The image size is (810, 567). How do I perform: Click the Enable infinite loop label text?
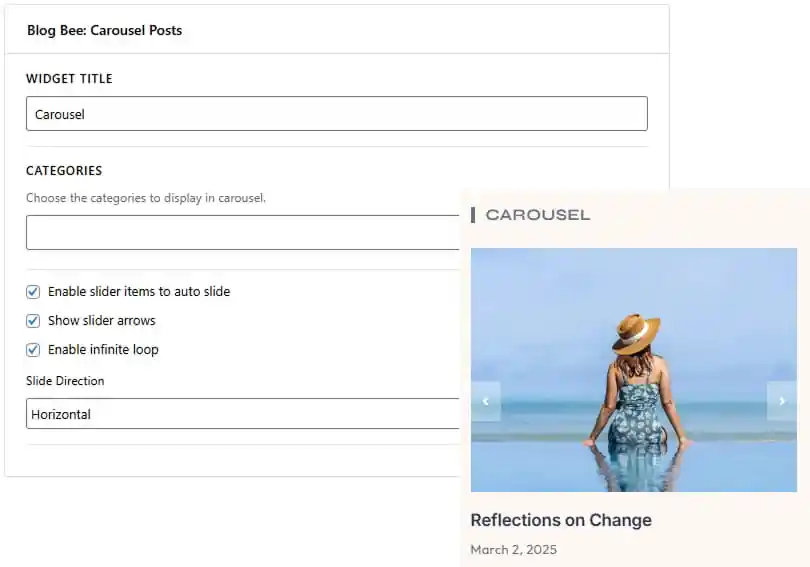pos(103,350)
